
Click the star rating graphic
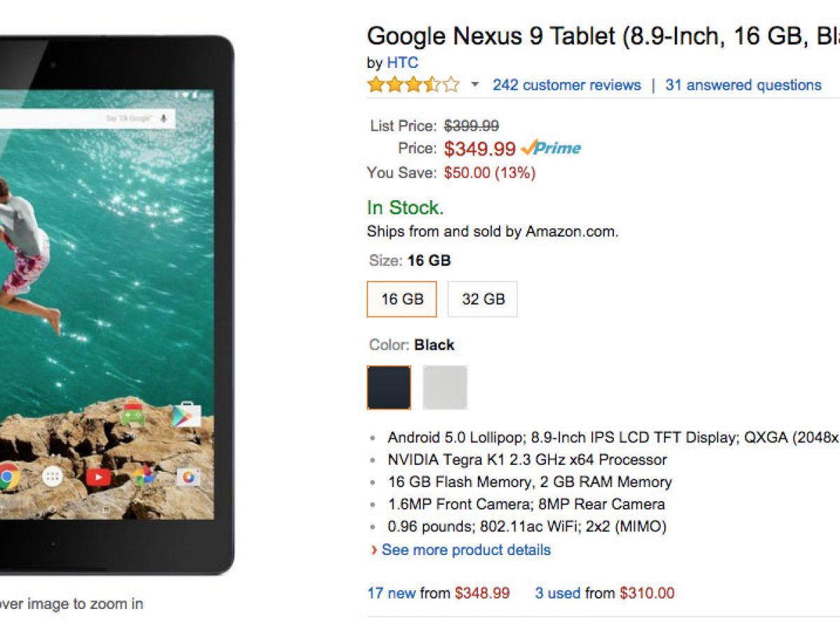[413, 85]
